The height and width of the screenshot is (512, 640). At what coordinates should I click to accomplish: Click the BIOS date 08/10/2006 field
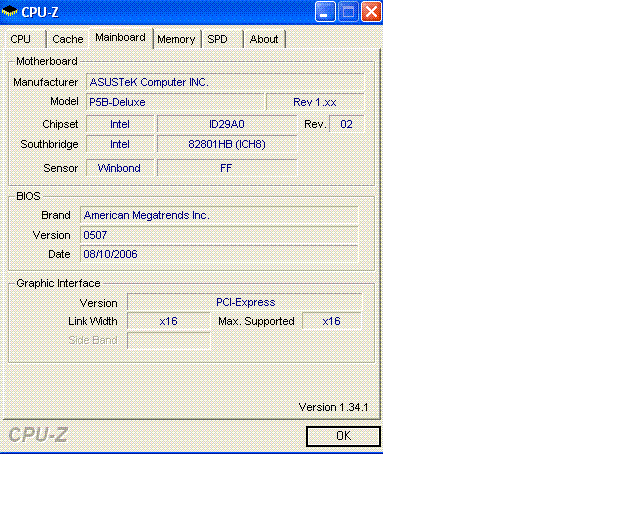tap(219, 254)
